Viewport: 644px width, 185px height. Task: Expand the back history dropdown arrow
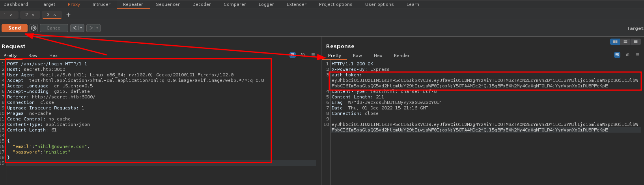(81, 28)
